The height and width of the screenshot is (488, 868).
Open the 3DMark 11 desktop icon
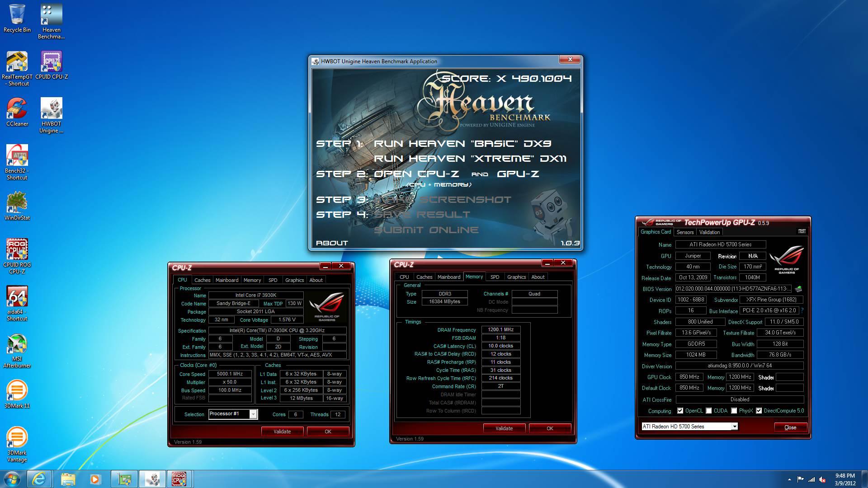17,394
